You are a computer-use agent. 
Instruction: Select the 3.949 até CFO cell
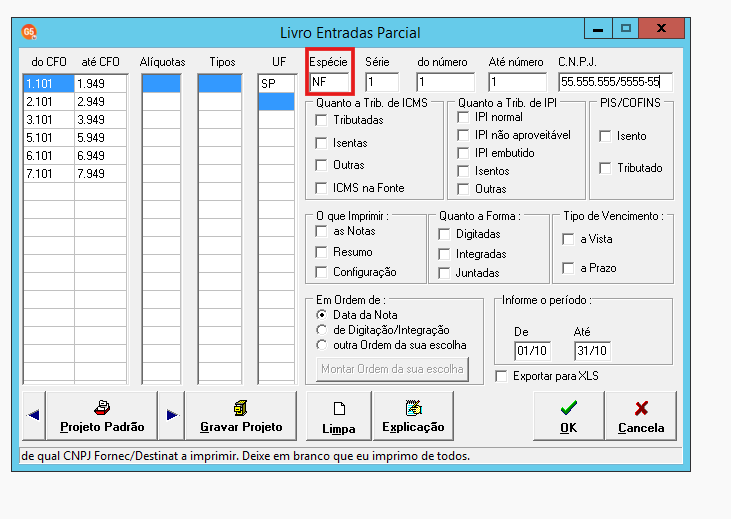(x=100, y=120)
